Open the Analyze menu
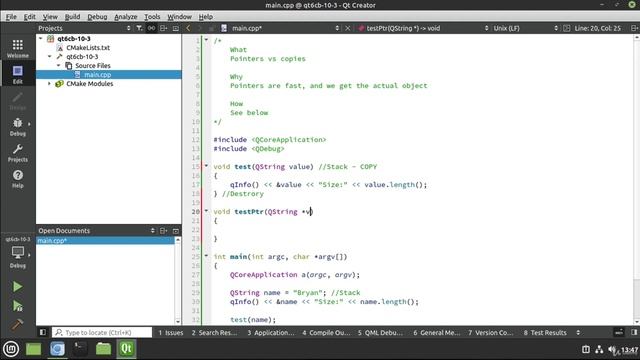The width and height of the screenshot is (640, 360). tap(126, 17)
